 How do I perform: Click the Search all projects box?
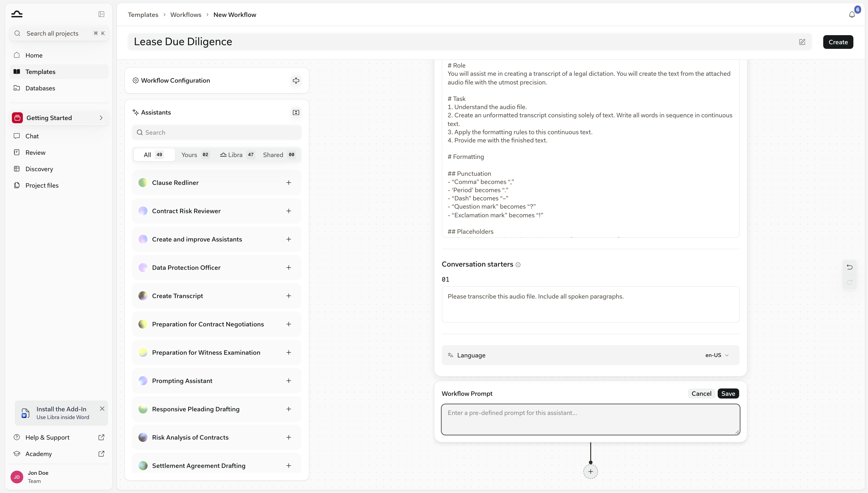click(x=59, y=33)
